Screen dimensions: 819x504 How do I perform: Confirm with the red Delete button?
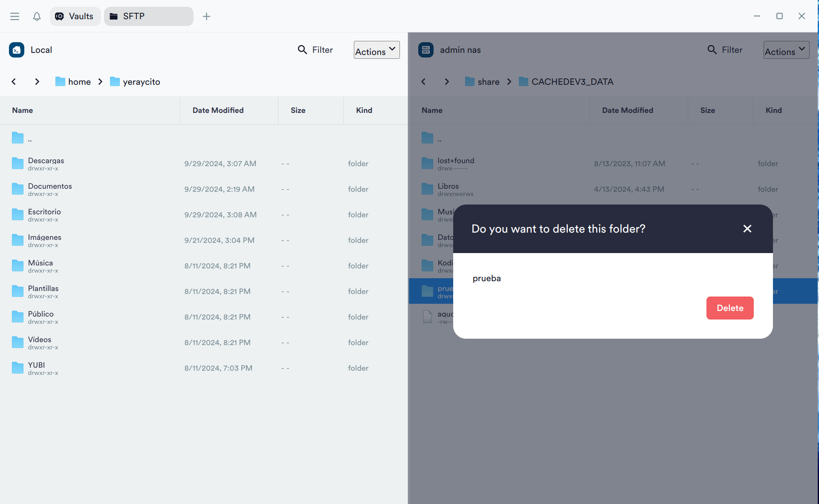point(729,308)
